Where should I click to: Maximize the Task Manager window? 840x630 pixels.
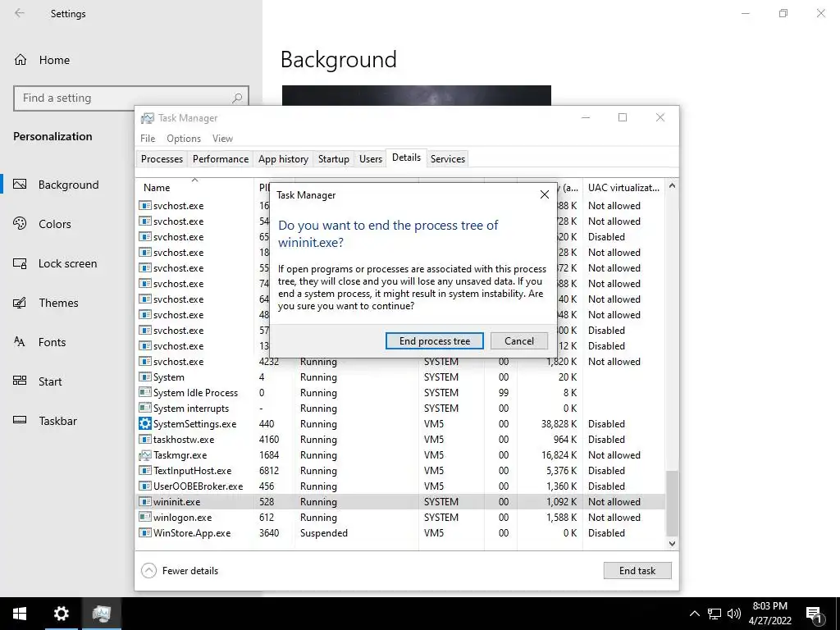[623, 117]
